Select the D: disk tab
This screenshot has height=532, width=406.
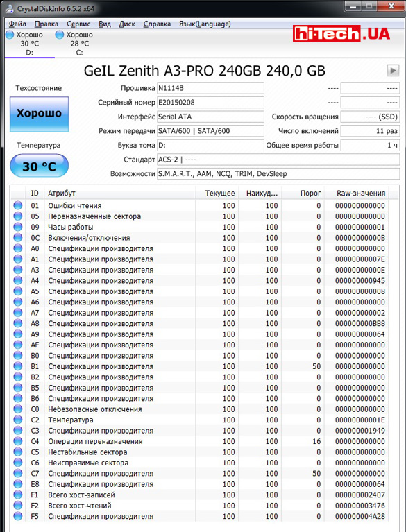pyautogui.click(x=30, y=44)
